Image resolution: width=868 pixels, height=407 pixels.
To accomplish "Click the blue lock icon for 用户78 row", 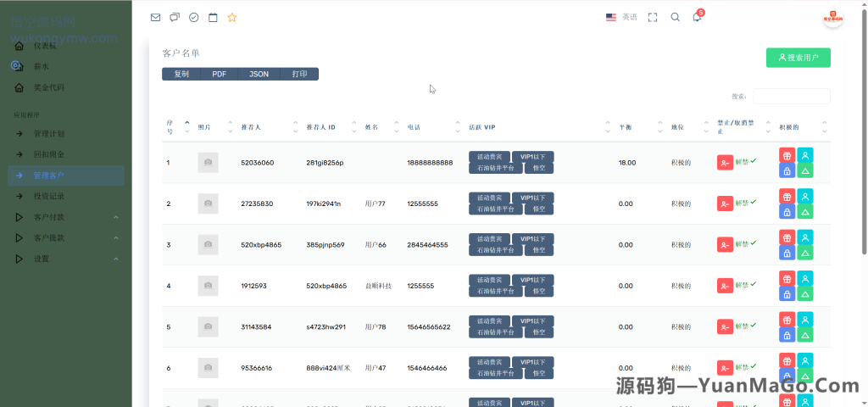I will [x=787, y=334].
